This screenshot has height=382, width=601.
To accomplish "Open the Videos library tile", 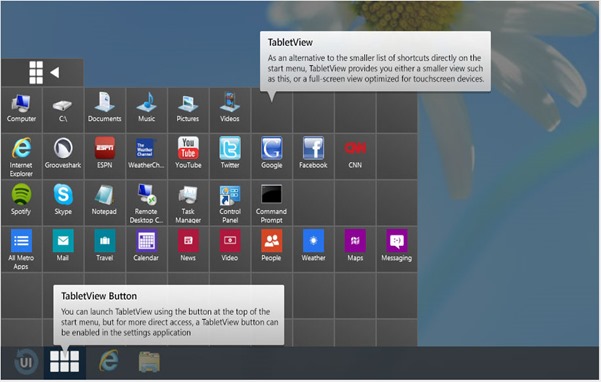I will 230,110.
